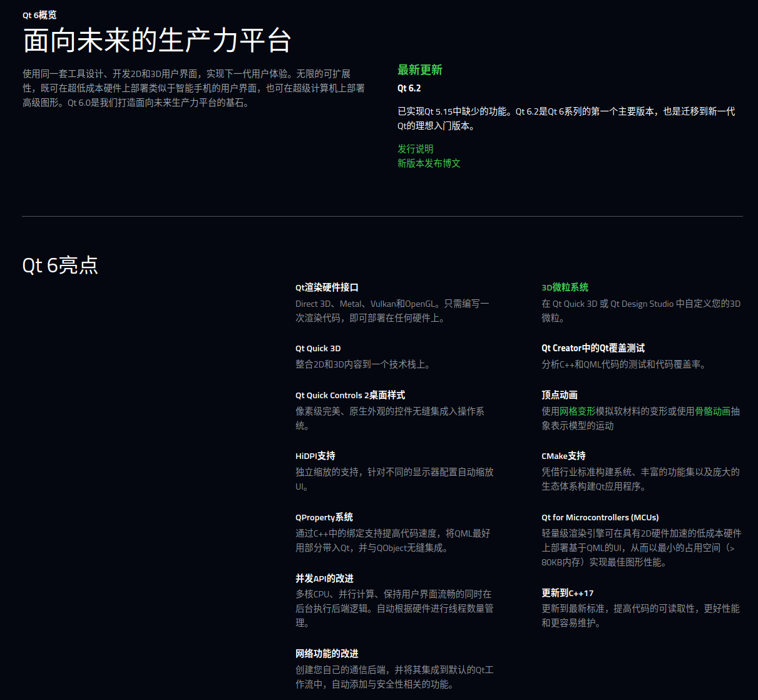Image resolution: width=758 pixels, height=700 pixels.
Task: Click the Qt渲染硬件接口 heading
Action: [326, 287]
